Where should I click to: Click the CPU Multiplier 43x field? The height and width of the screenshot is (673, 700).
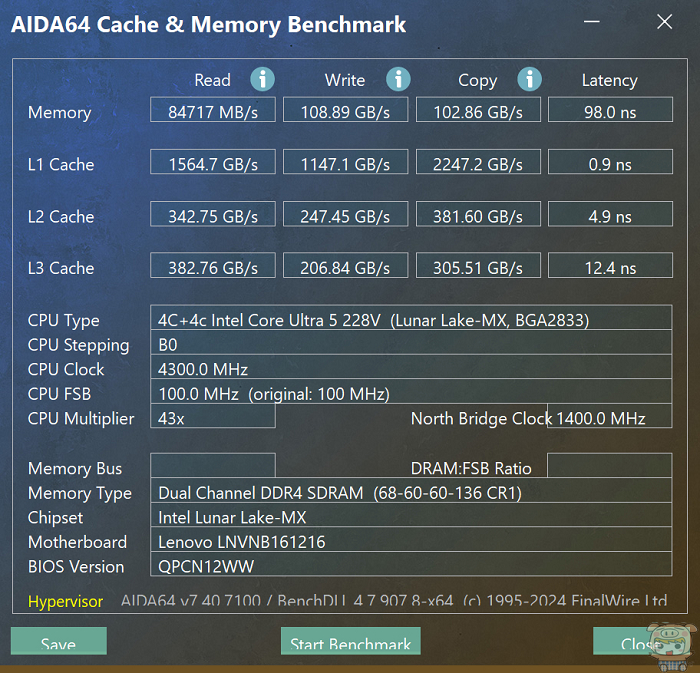[213, 416]
